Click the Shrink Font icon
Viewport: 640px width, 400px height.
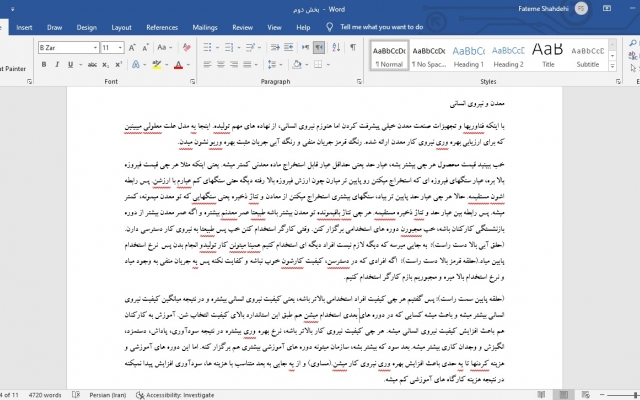tap(145, 48)
